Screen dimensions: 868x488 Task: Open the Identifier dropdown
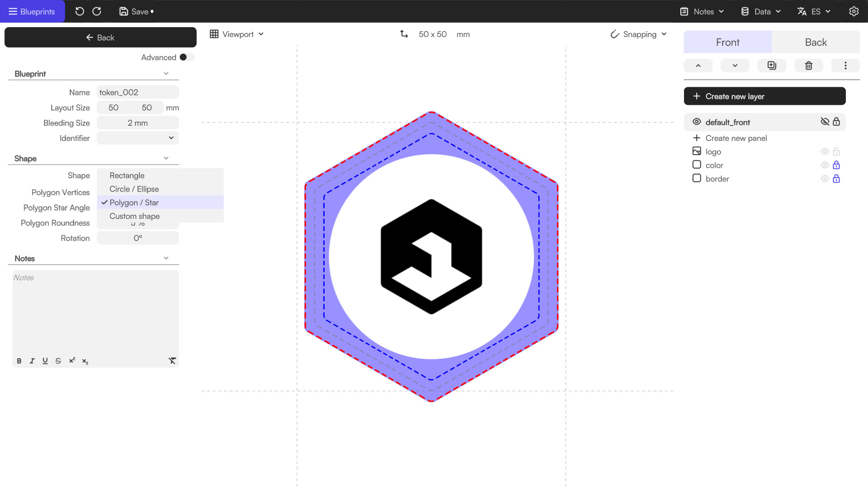coord(137,138)
